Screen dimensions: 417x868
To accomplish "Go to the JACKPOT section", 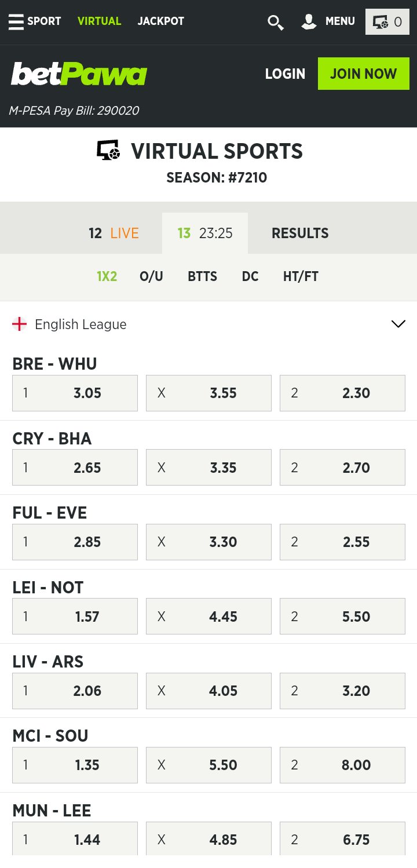I will [160, 21].
